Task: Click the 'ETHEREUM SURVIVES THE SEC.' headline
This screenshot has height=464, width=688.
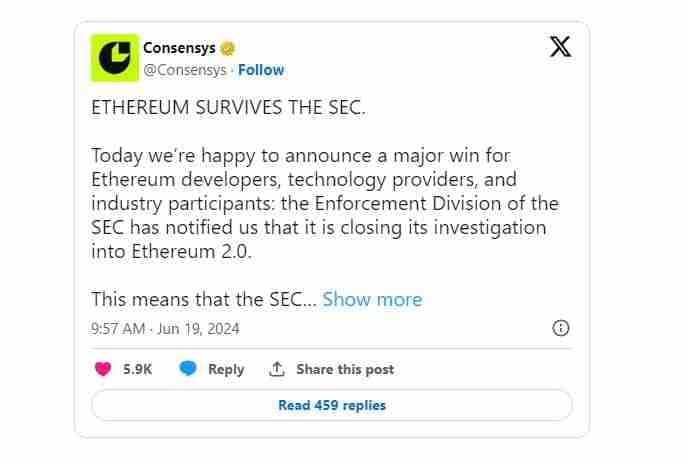Action: 228,108
